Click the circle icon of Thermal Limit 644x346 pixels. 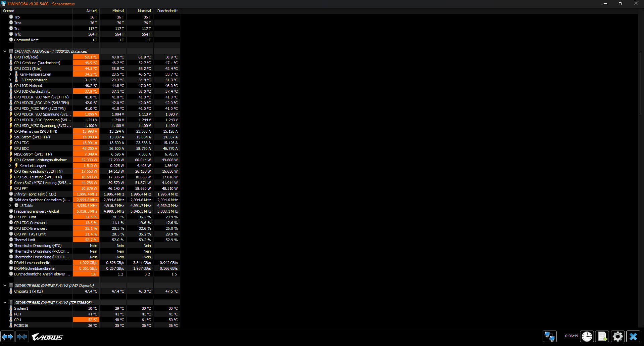[x=11, y=240]
